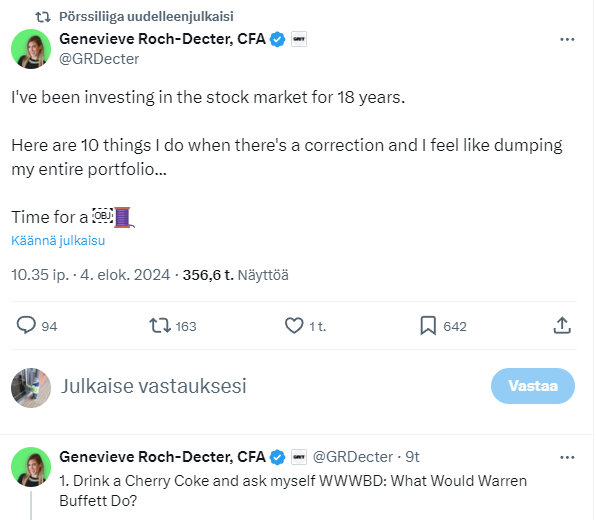Click the @GRDecter handle under author name
Image resolution: width=596 pixels, height=520 pixels.
coord(99,59)
